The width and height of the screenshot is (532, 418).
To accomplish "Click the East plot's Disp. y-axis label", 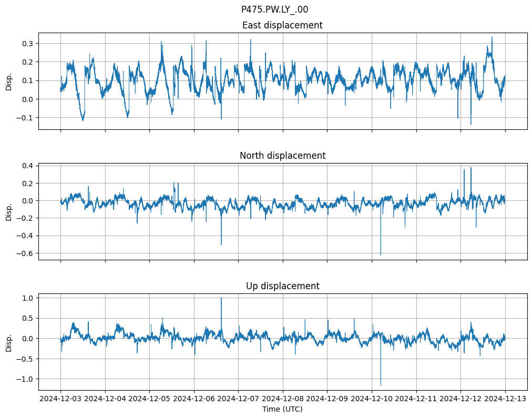I will (x=9, y=81).
